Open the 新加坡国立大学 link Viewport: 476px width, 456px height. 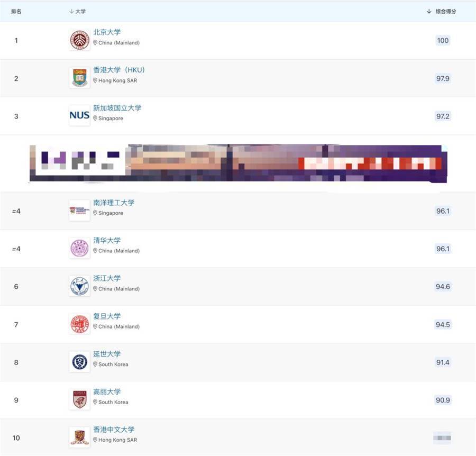pos(117,108)
